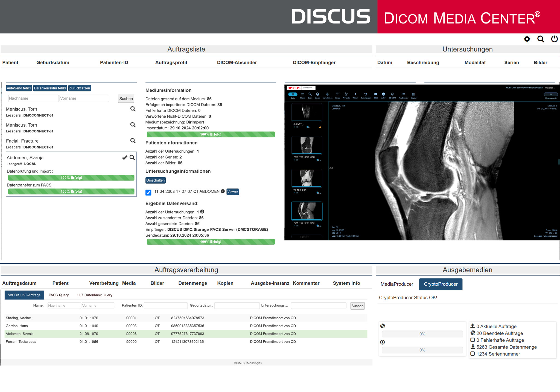Image resolution: width=560 pixels, height=392 pixels.
Task: Select the Verschieben pan tool
Action: coord(328,95)
